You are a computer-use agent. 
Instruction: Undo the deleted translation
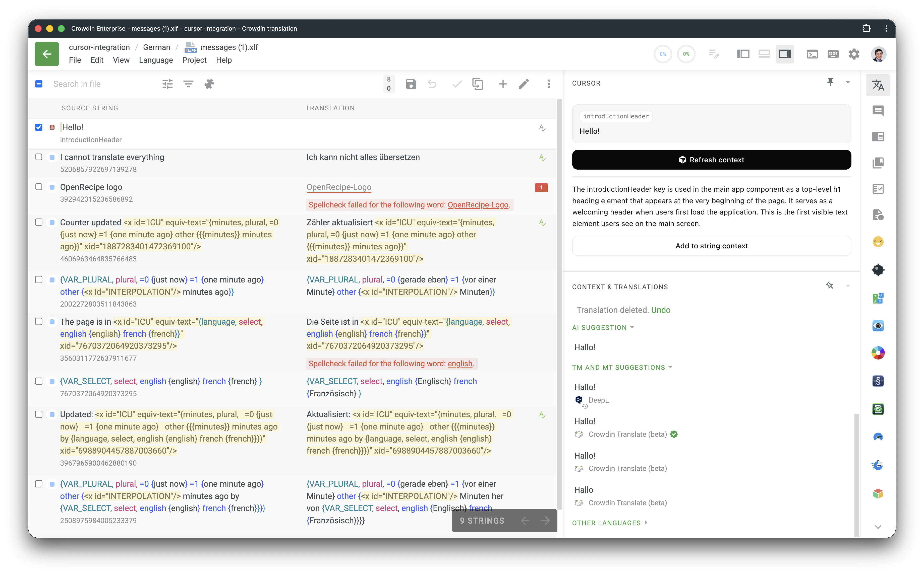660,310
